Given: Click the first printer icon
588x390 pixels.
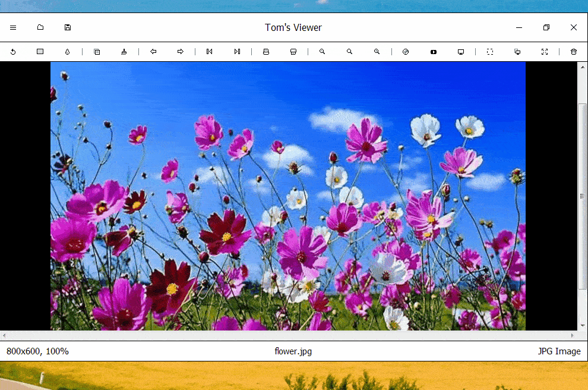Looking at the screenshot, I should pos(266,52).
